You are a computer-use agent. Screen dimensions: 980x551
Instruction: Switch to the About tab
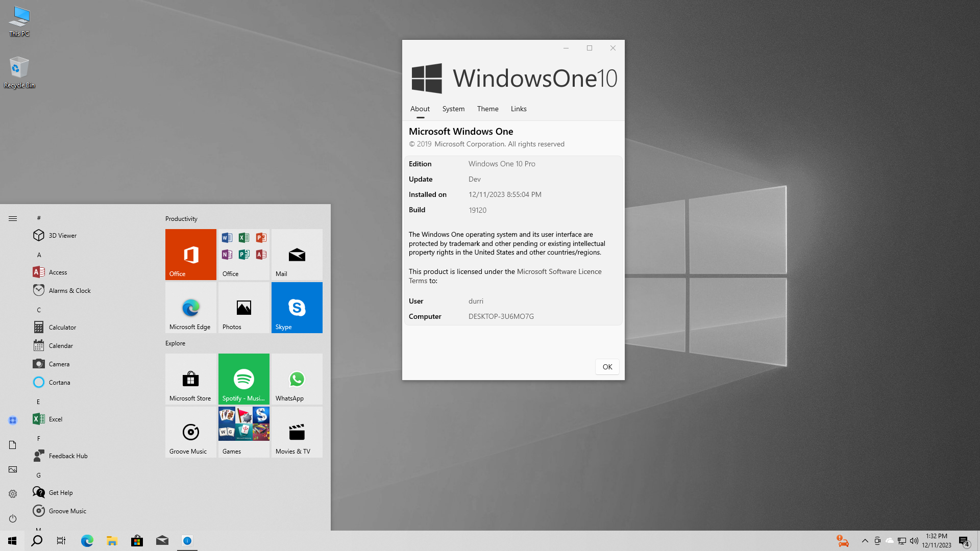(x=420, y=109)
